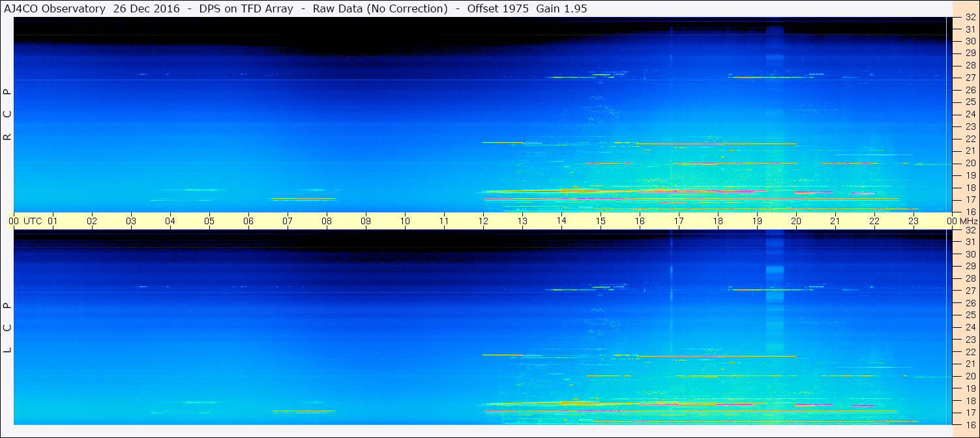Click the 12 UTC hour marker on time axis
The width and height of the screenshot is (980, 438).
[483, 221]
